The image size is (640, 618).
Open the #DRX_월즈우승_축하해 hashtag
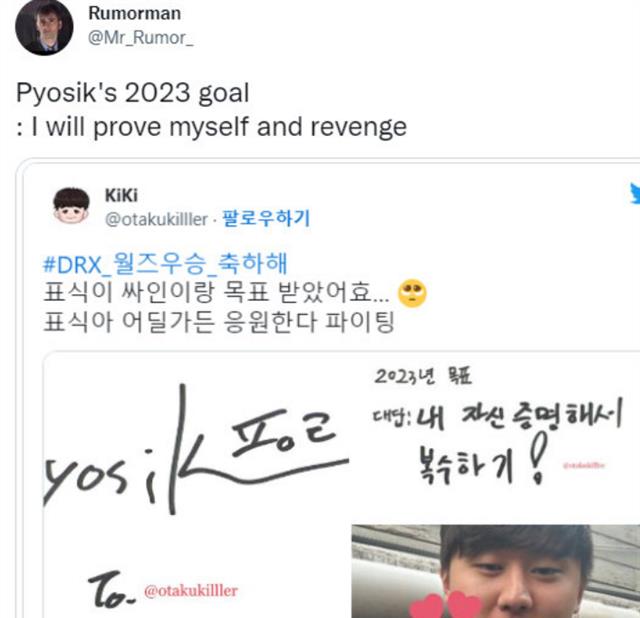click(165, 264)
